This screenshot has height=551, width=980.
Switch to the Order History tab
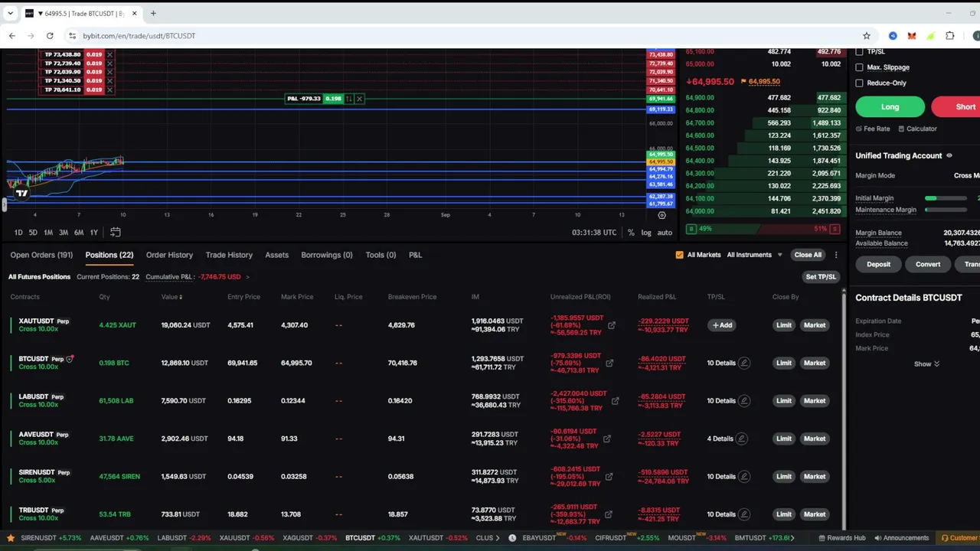(x=169, y=255)
